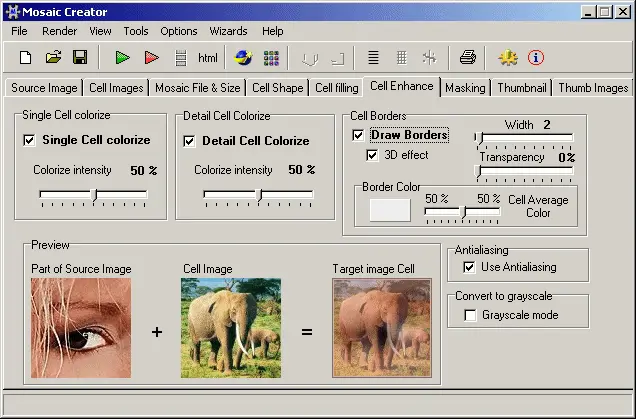Enable Grayscale mode checkbox

pos(470,316)
